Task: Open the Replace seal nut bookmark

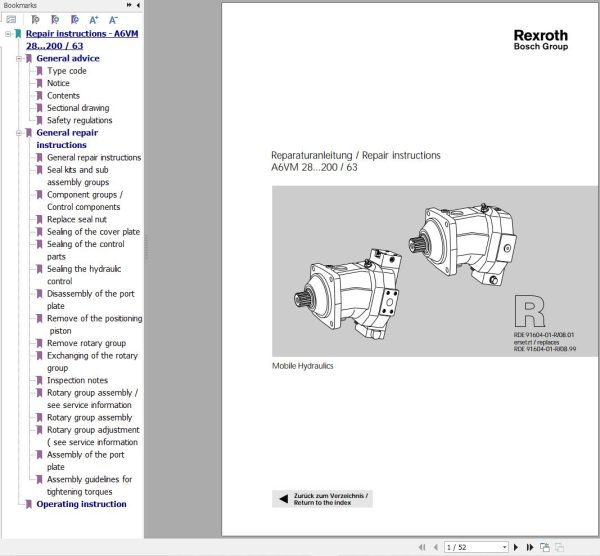Action: coord(77,219)
